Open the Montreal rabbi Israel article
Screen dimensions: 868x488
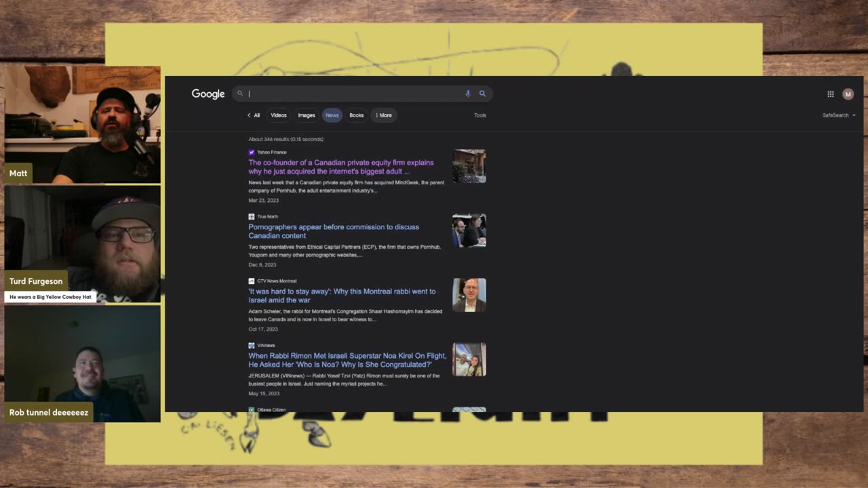(342, 296)
